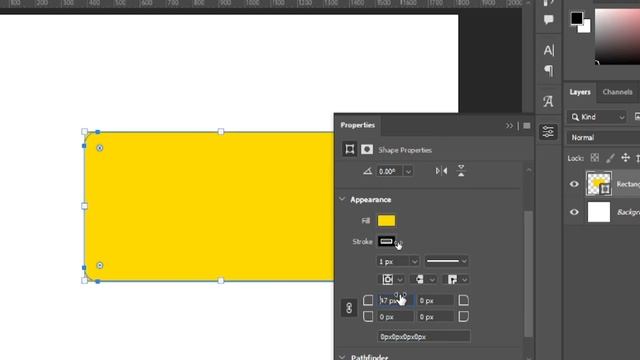This screenshot has height=360, width=640.
Task: Click the rotation angle icon
Action: click(x=367, y=171)
